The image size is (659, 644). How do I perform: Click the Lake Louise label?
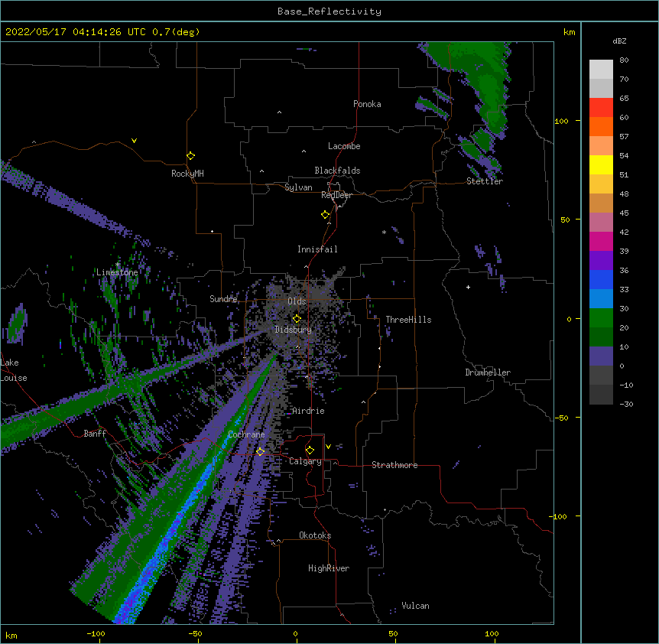[14, 370]
